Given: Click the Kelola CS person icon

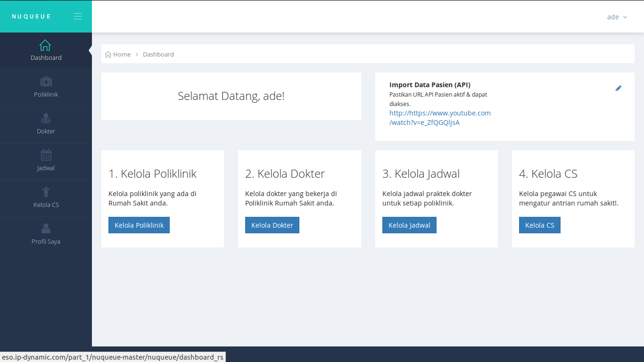Looking at the screenshot, I should click(46, 192).
